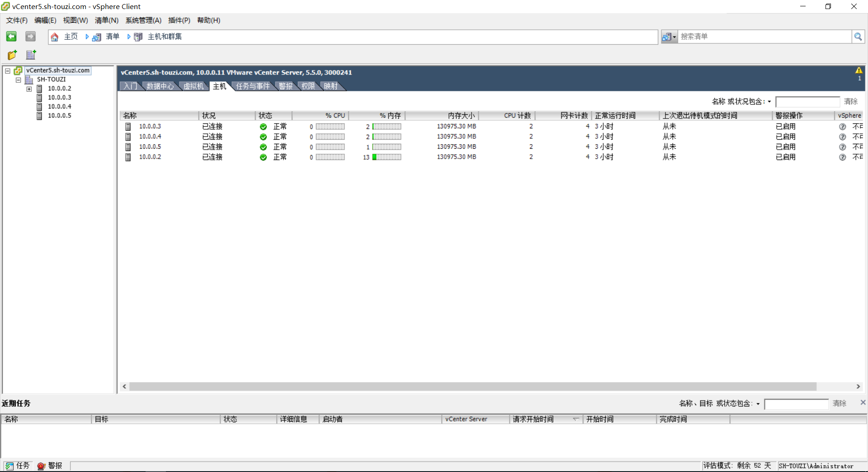The width and height of the screenshot is (868, 472).
Task: Click the yellow alarm warning triangle icon
Action: click(x=859, y=71)
